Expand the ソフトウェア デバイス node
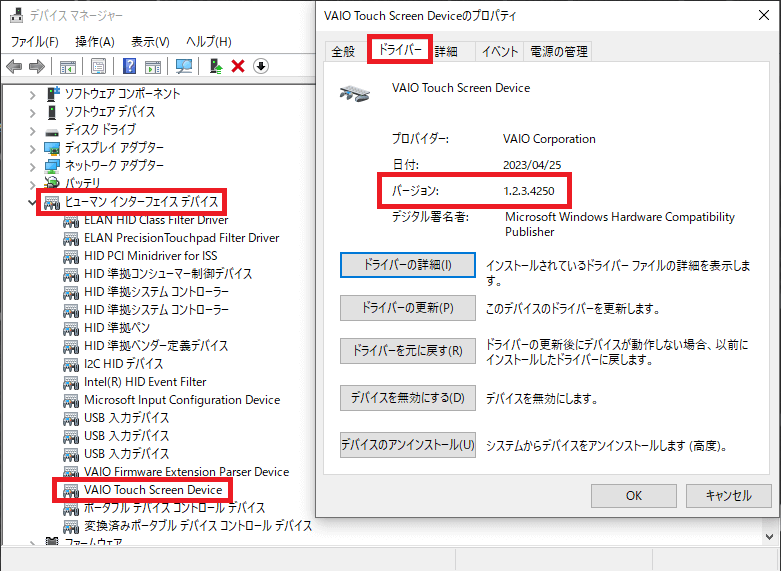Image resolution: width=781 pixels, height=571 pixels. tap(32, 113)
